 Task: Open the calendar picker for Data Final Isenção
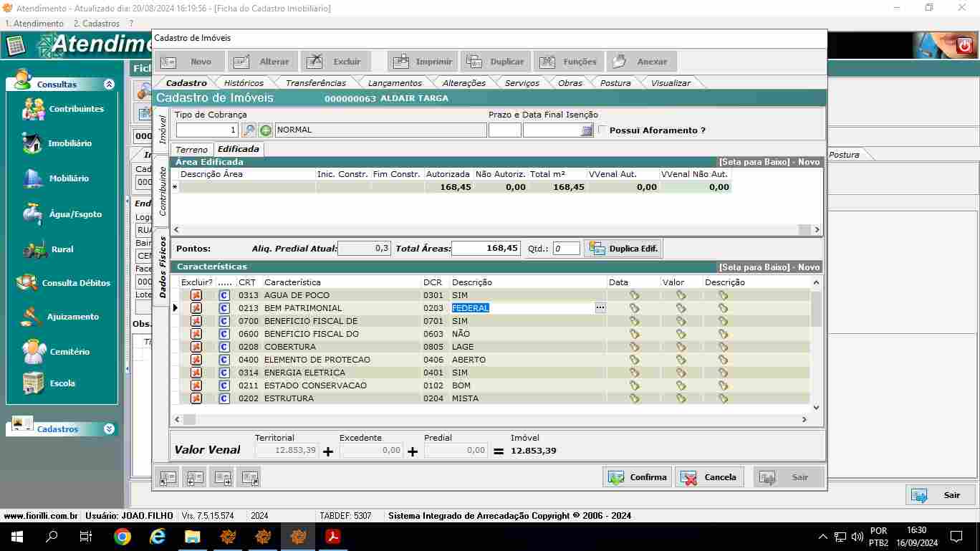(587, 130)
